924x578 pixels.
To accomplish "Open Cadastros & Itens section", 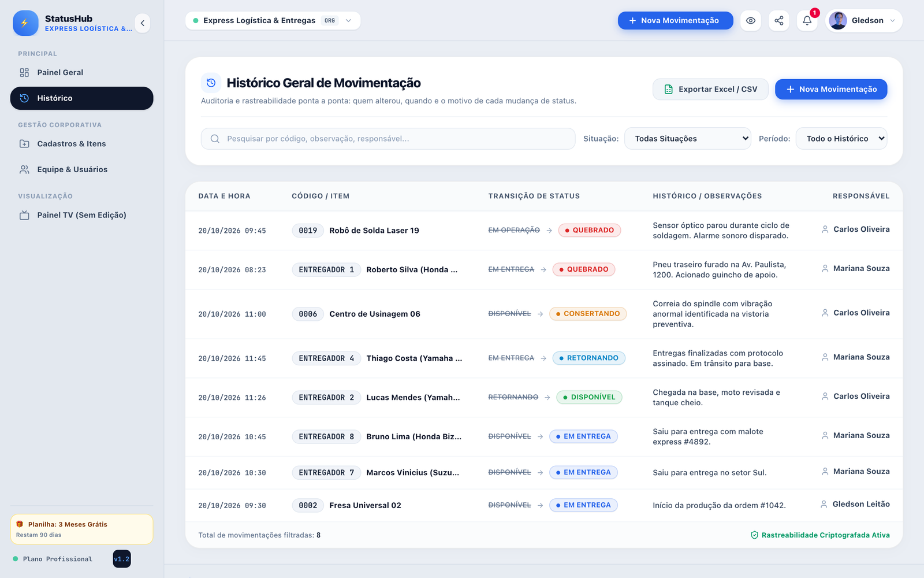I will [81, 144].
